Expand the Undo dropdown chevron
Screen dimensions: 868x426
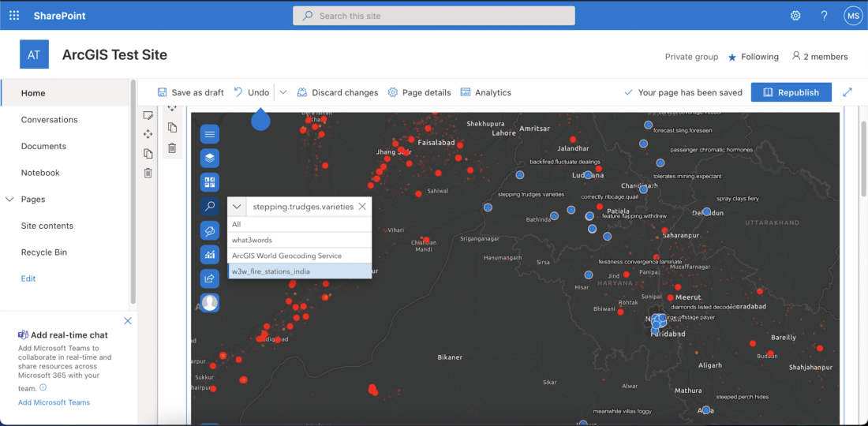pos(282,92)
